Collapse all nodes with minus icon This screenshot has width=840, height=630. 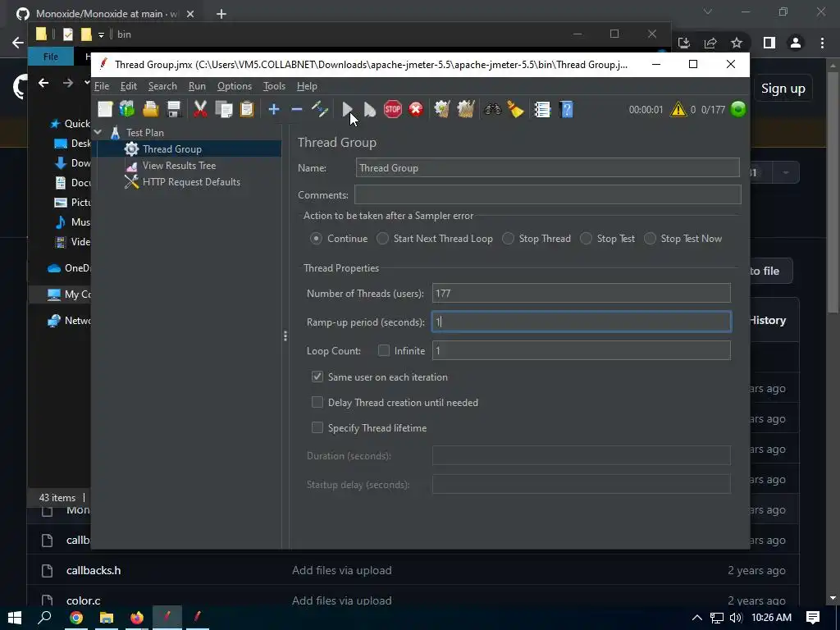click(297, 109)
